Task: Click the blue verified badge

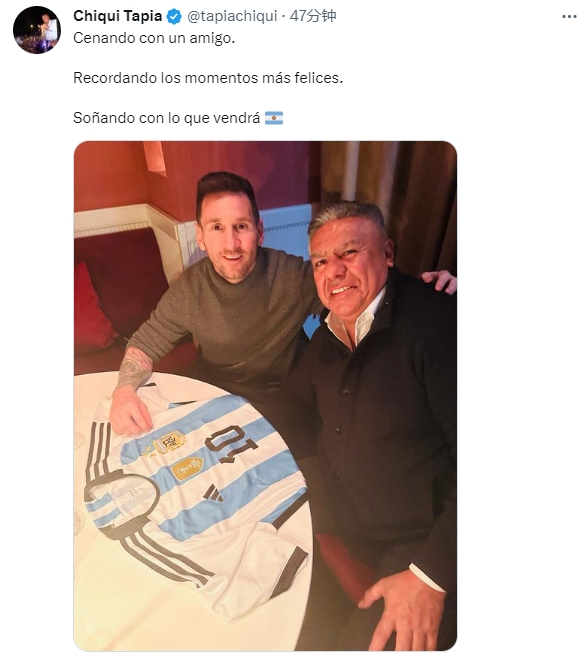Action: coord(174,17)
